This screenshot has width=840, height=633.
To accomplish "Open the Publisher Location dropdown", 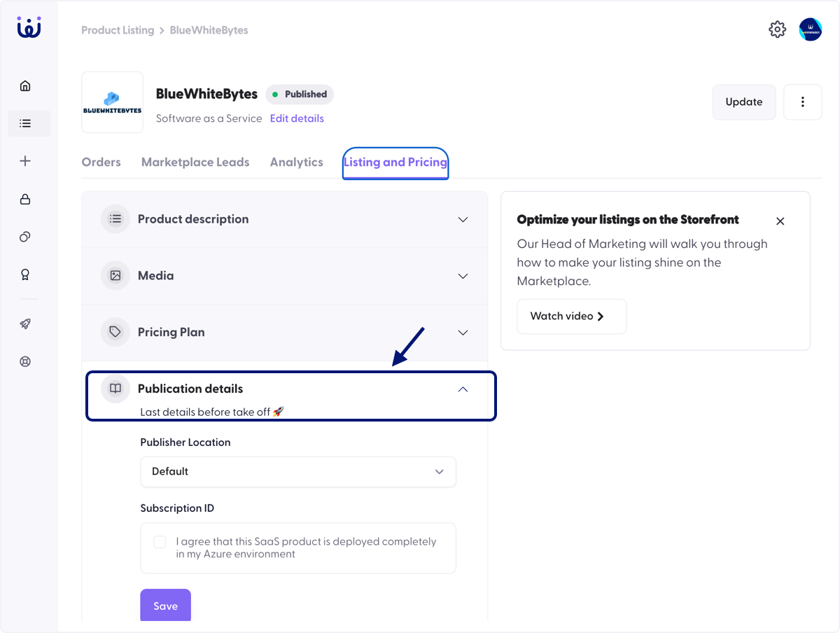I will (298, 472).
